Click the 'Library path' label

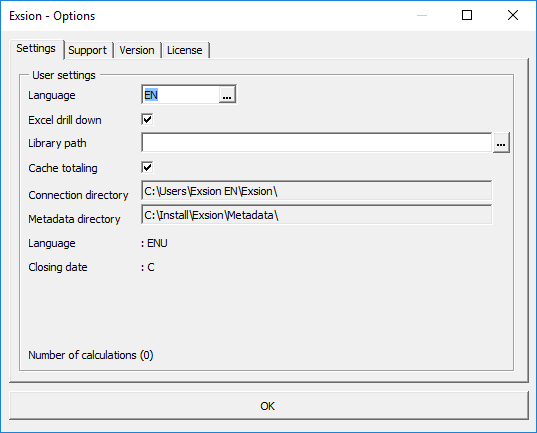click(57, 143)
